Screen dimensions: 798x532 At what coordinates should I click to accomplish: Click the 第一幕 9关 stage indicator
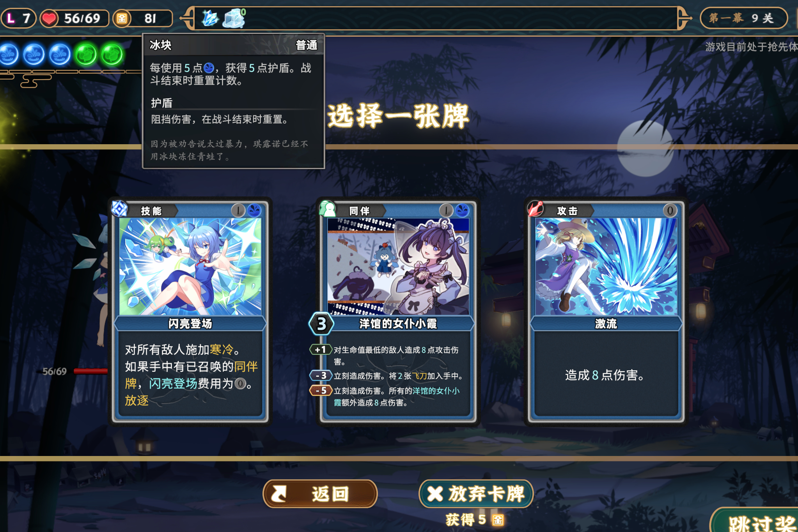[x=743, y=18]
